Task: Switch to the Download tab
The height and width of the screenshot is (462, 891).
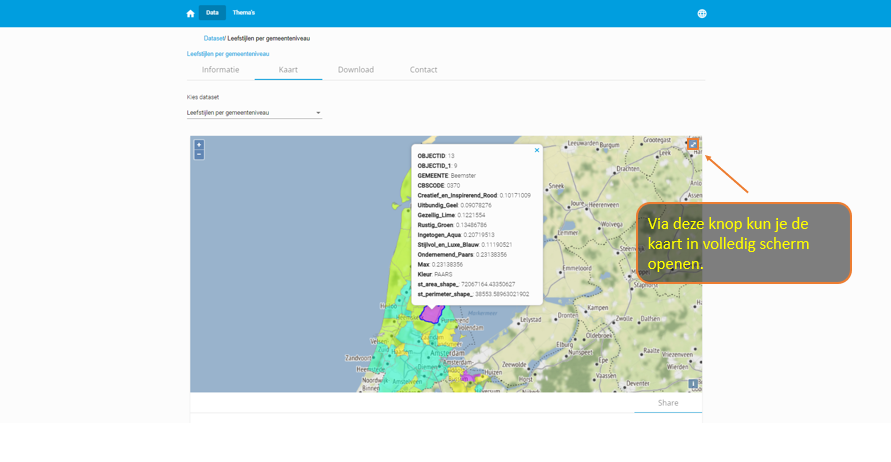Action: click(356, 70)
